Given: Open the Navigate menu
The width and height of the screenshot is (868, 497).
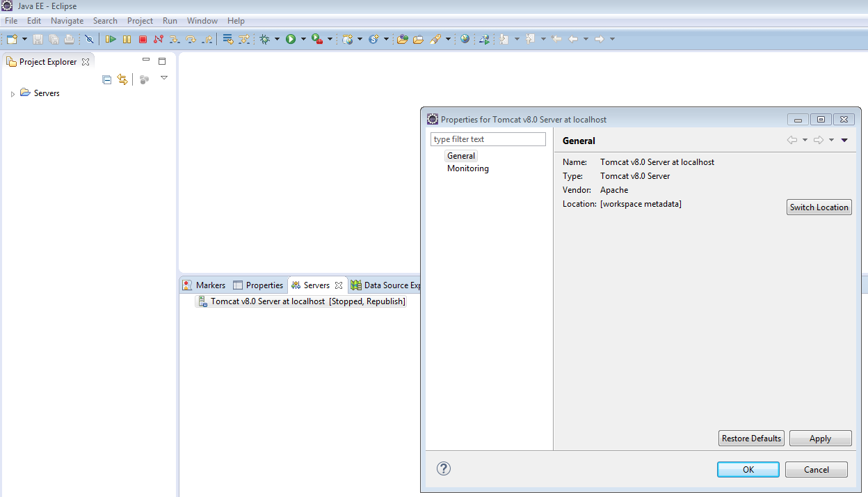Looking at the screenshot, I should pos(67,21).
